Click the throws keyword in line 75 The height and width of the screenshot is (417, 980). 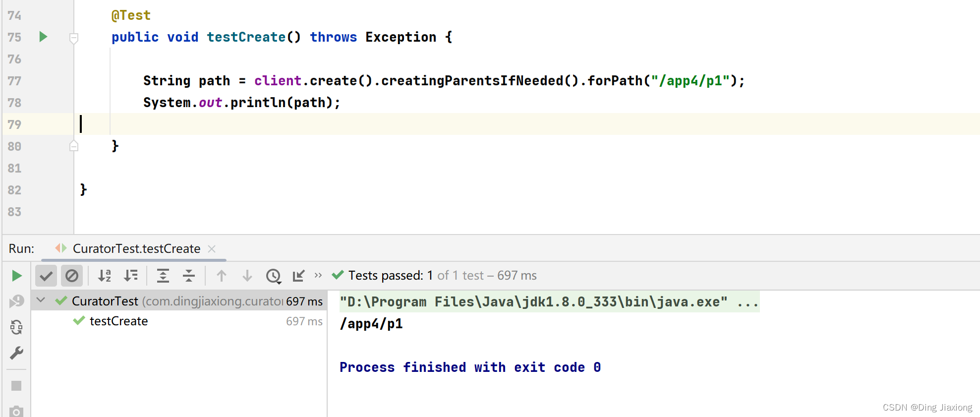pyautogui.click(x=333, y=37)
